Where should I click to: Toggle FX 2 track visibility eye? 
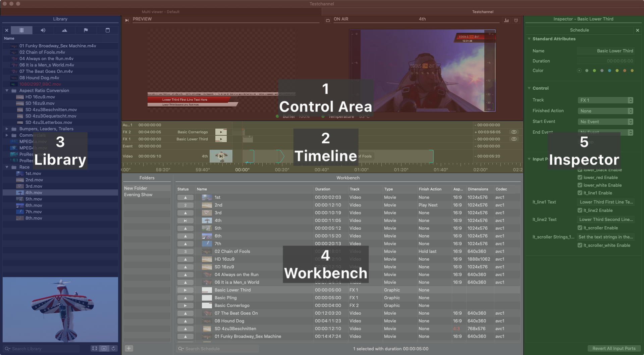[x=514, y=132]
